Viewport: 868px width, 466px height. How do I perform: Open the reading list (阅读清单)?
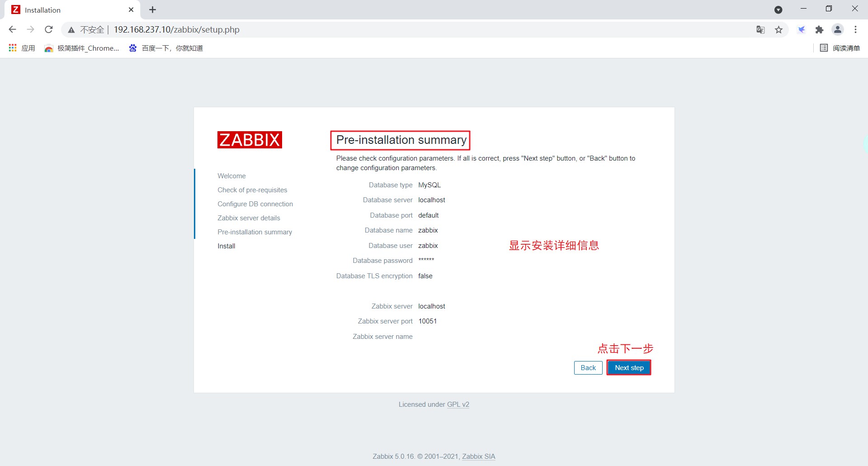tap(840, 48)
